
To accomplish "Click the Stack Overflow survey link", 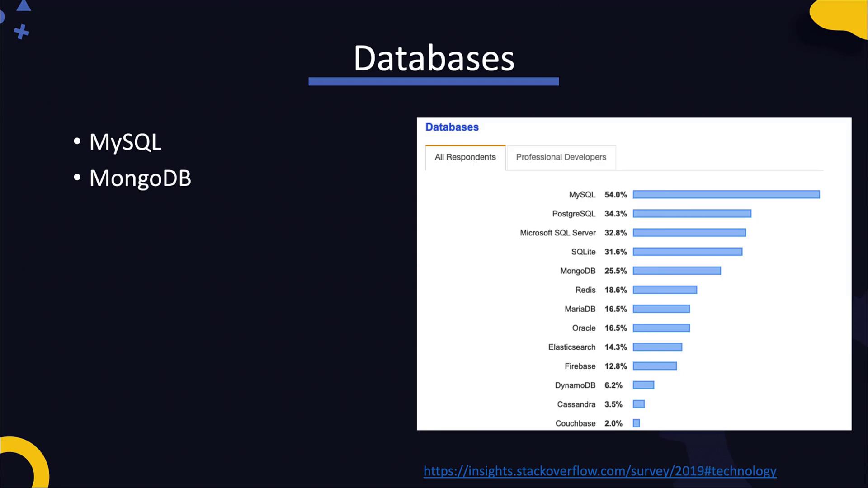I will click(x=599, y=471).
